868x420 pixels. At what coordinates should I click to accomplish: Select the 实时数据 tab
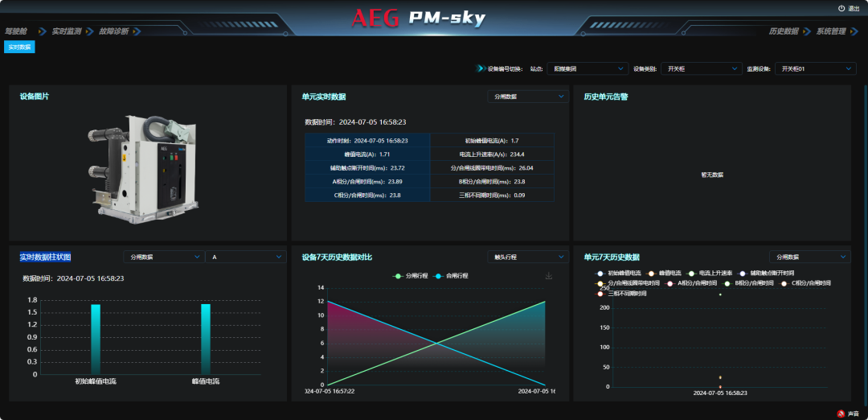(x=19, y=47)
